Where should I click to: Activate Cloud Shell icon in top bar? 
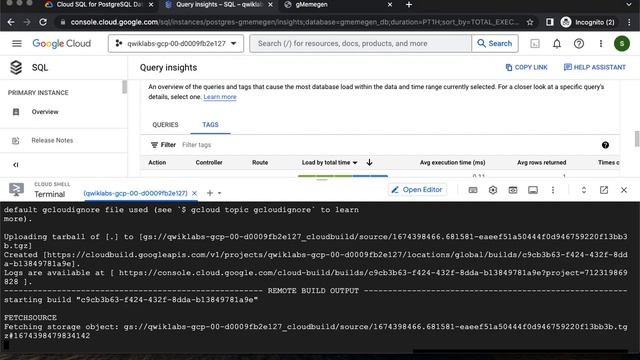tap(535, 43)
